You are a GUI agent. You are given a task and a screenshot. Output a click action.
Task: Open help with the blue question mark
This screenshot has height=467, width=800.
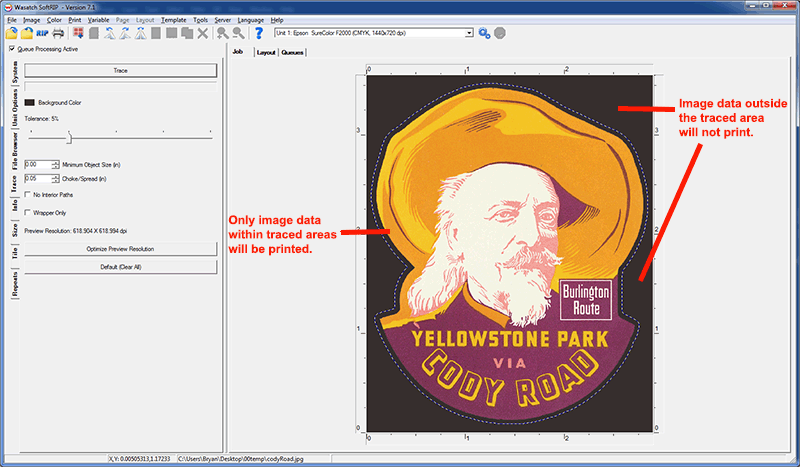point(259,33)
